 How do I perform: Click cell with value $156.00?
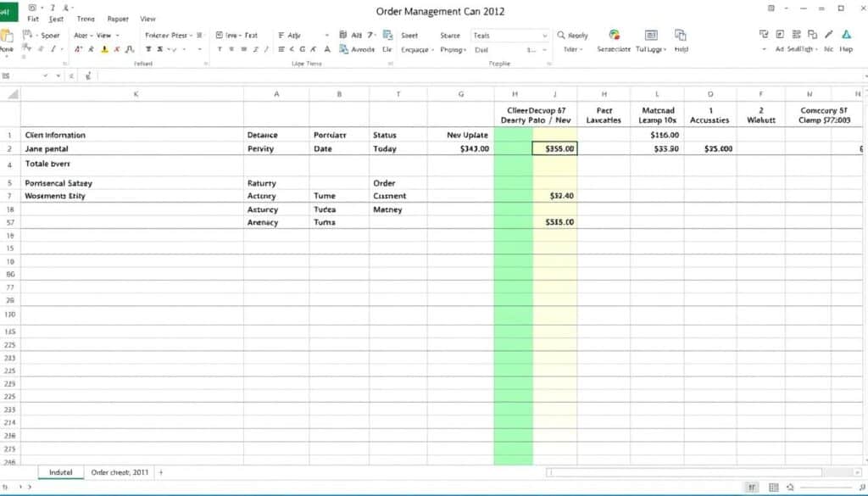point(657,135)
